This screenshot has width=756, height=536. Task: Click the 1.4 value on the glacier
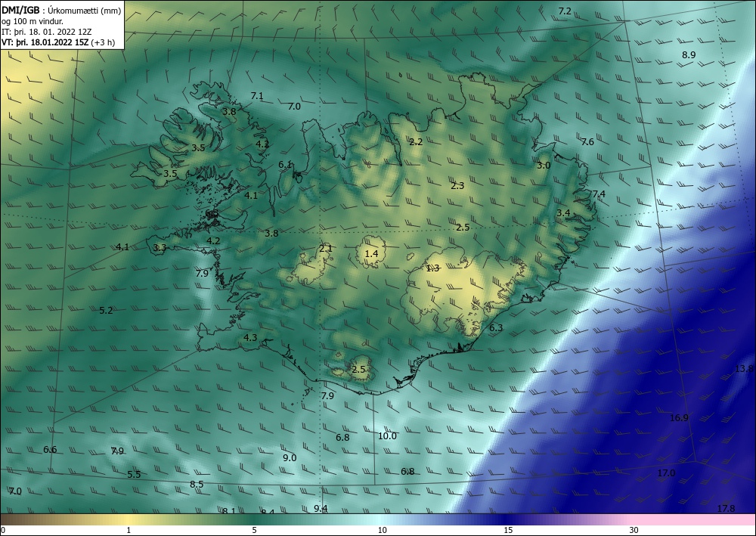pyautogui.click(x=371, y=253)
